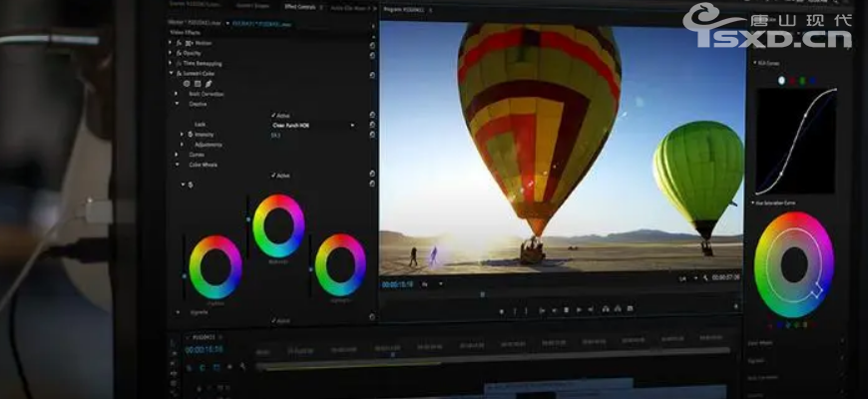Image resolution: width=868 pixels, height=399 pixels.
Task: Expand the Intensity parameter
Action: point(182,135)
